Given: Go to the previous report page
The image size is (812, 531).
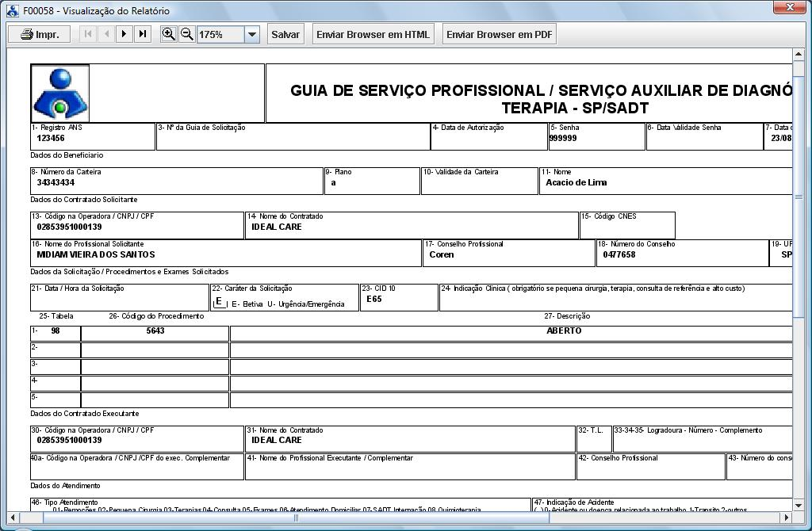Looking at the screenshot, I should (x=107, y=34).
